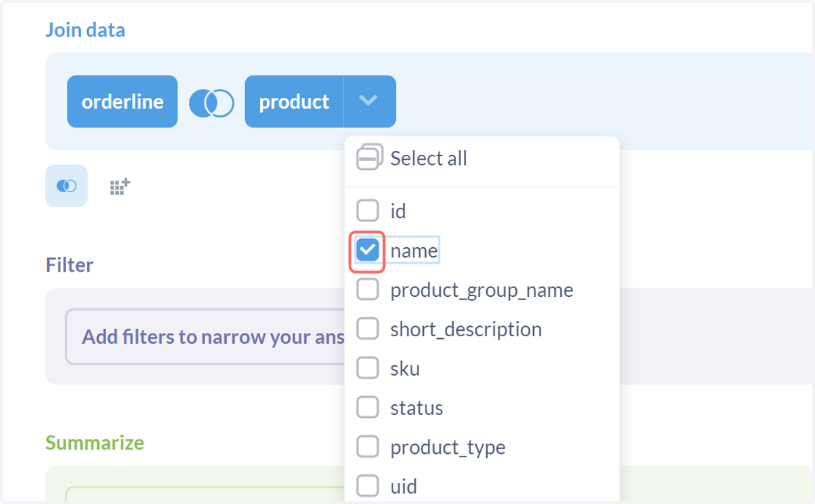Click the product_group_name label
This screenshot has width=815, height=504.
tap(482, 290)
